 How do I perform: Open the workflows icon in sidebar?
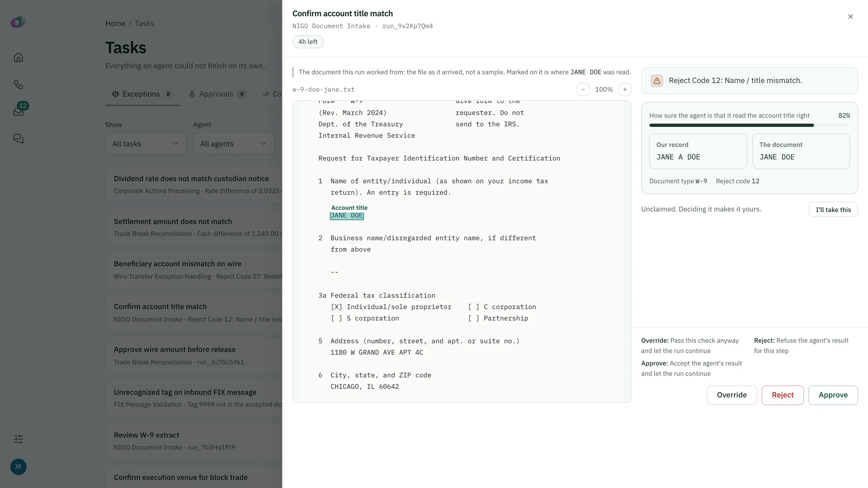(x=18, y=85)
